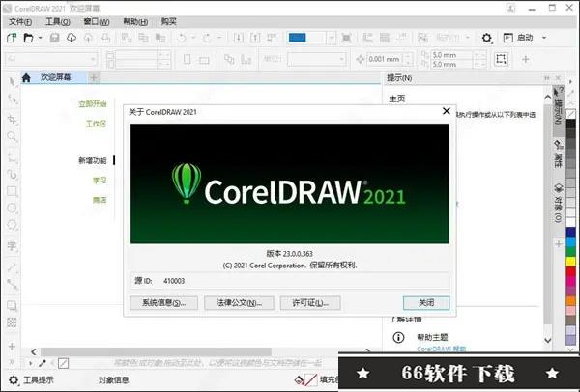The image size is (580, 392).
Task: Click the home icon on welcome tab
Action: point(26,77)
